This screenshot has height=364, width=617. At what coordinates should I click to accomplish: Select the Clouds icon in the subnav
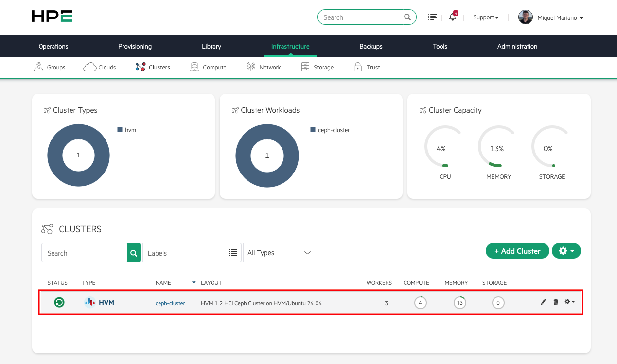coord(90,66)
